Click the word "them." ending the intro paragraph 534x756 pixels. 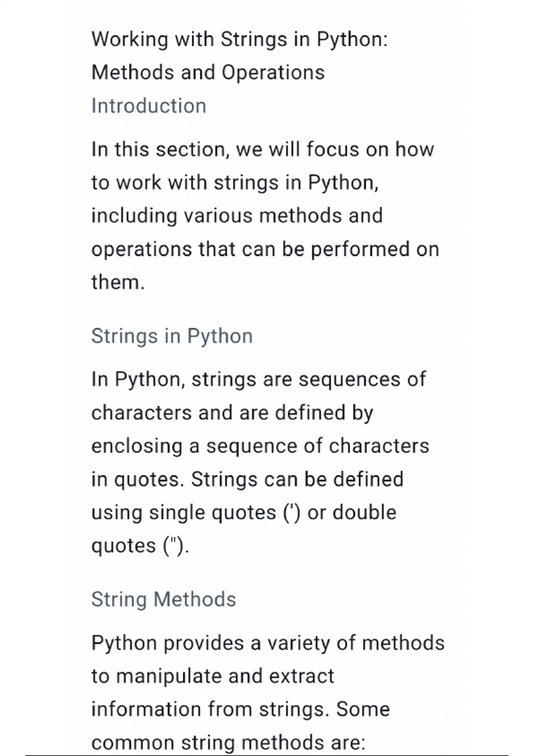coord(118,282)
